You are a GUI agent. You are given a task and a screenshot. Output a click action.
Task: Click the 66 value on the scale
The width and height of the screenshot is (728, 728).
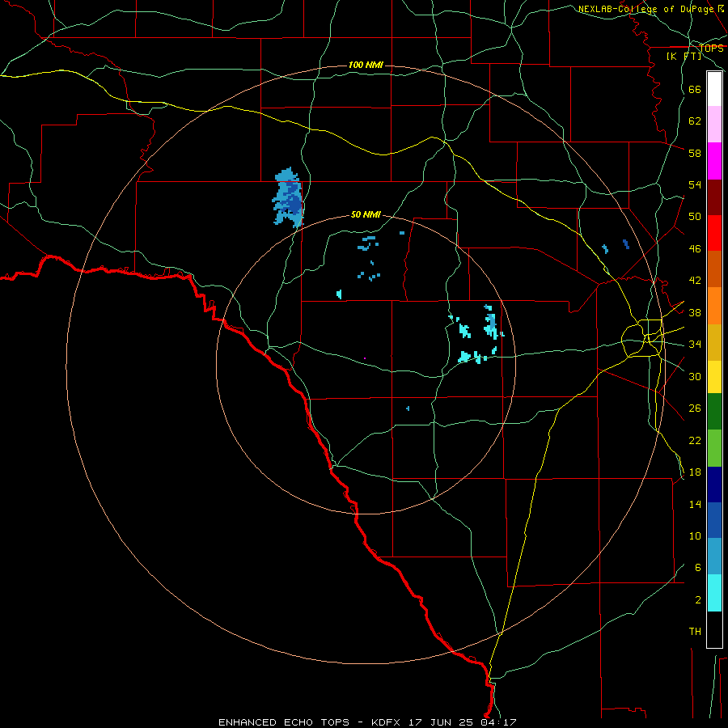[695, 89]
